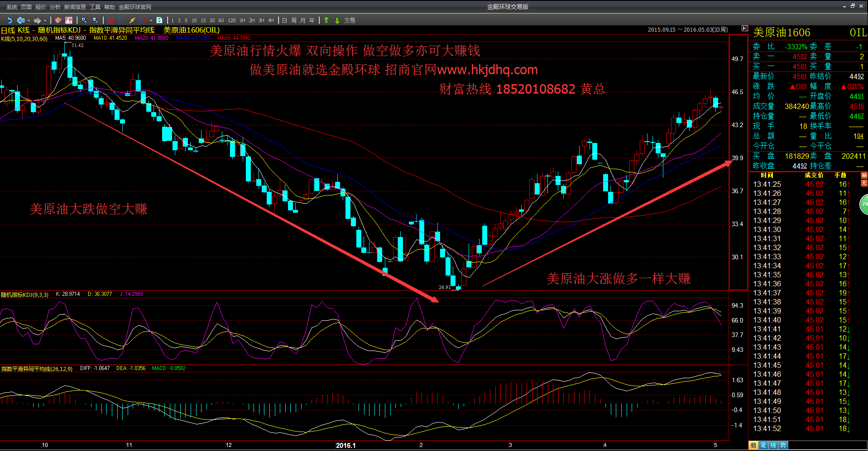868x451 pixels.
Task: Click the 时间 column header in tick list
Action: coord(767,175)
